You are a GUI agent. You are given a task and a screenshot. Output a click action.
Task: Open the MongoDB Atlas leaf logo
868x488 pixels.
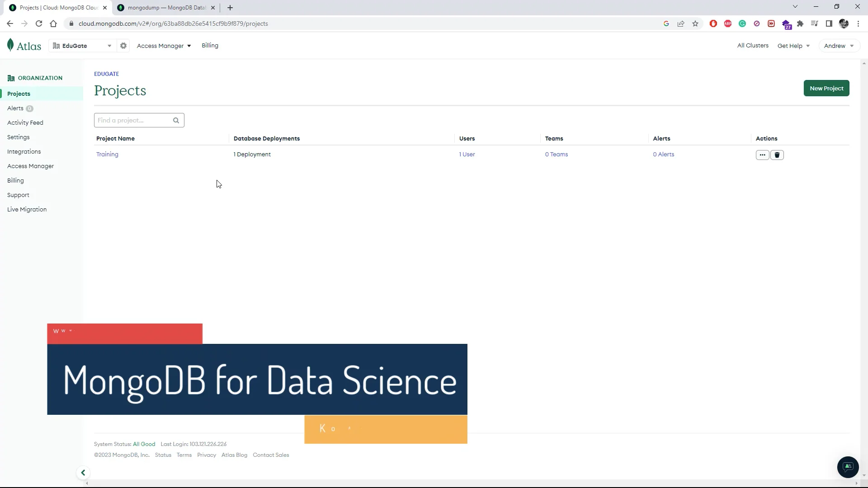(11, 45)
